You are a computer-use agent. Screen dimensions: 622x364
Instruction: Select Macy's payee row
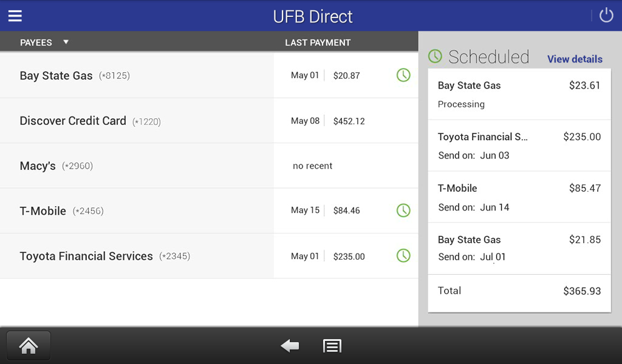38,166
